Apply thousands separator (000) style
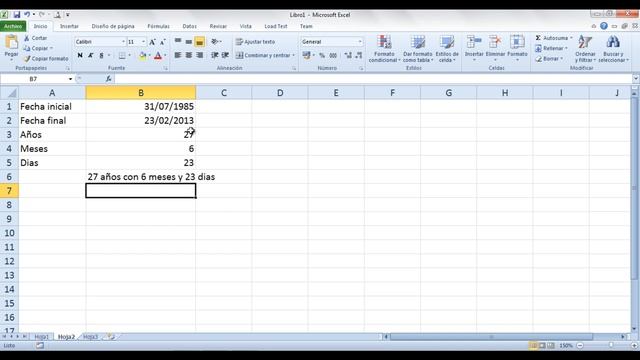 (333, 55)
